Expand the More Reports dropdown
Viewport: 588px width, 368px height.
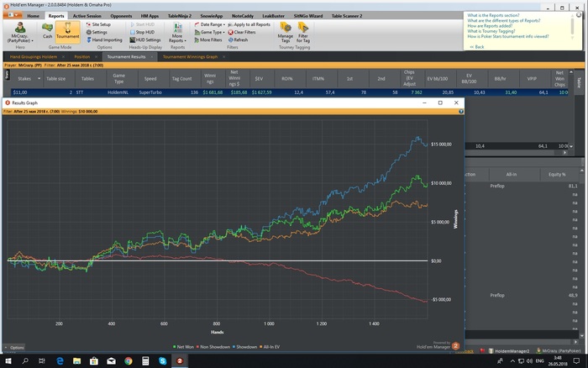[x=177, y=33]
